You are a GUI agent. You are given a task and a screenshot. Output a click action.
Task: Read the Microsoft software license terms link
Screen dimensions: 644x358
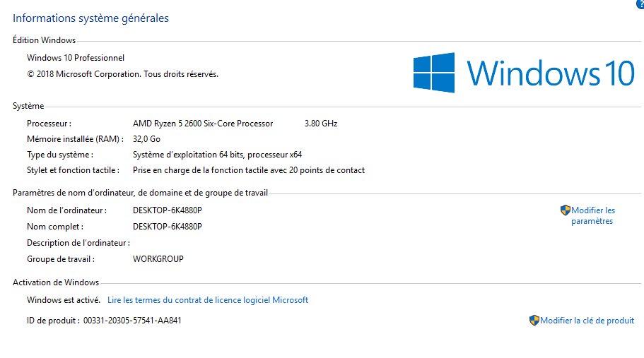click(x=208, y=300)
